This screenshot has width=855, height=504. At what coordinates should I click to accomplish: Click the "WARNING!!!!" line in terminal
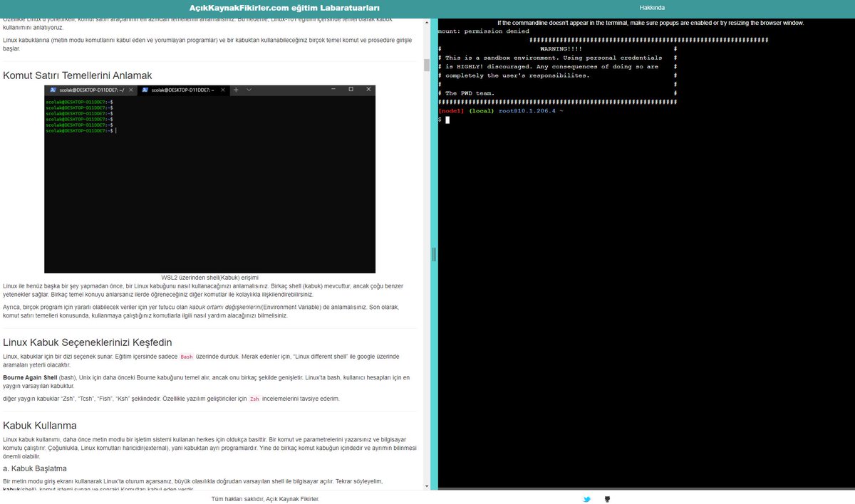tap(561, 49)
